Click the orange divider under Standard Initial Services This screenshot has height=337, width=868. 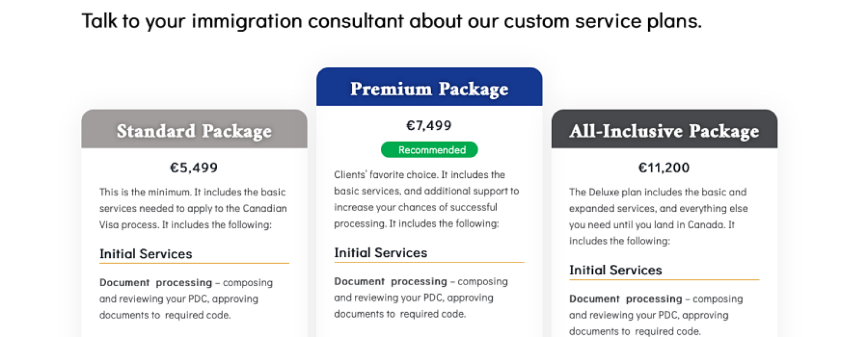194,263
